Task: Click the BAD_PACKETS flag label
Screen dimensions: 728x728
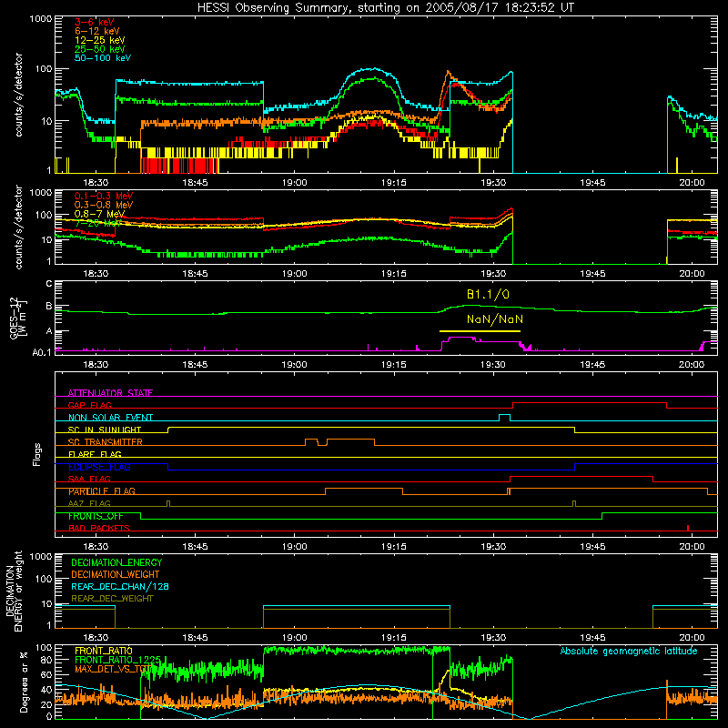Action: (x=99, y=528)
